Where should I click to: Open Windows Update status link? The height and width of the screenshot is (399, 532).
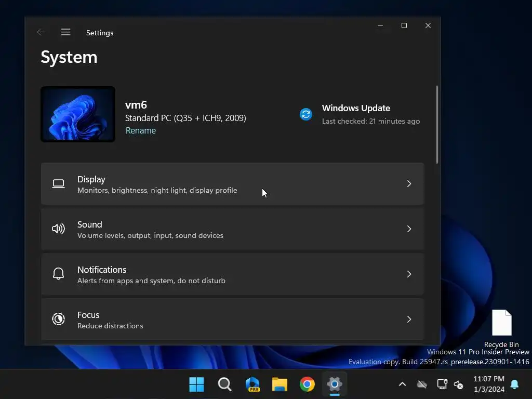356,108
